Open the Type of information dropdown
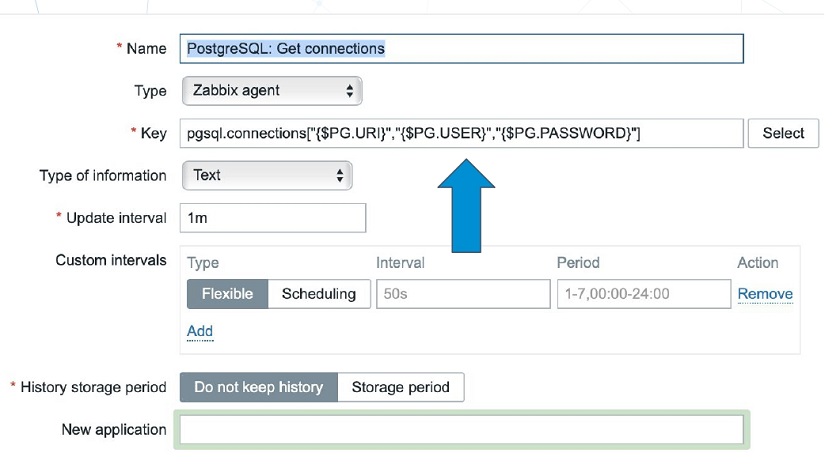Image resolution: width=840 pixels, height=464 pixels. pyautogui.click(x=267, y=175)
